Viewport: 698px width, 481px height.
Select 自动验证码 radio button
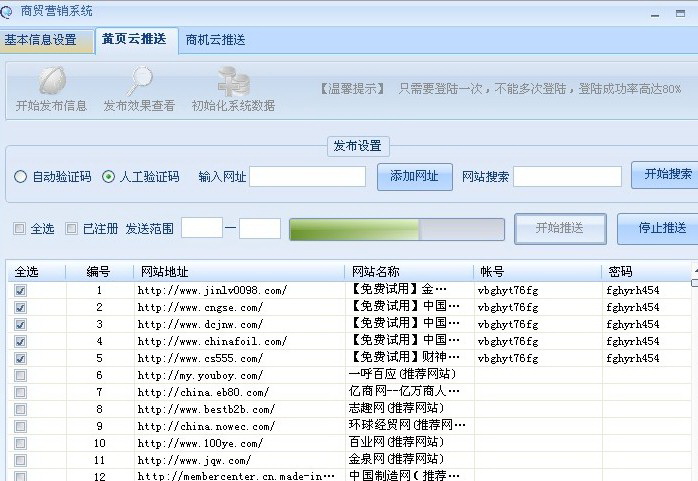click(x=20, y=177)
